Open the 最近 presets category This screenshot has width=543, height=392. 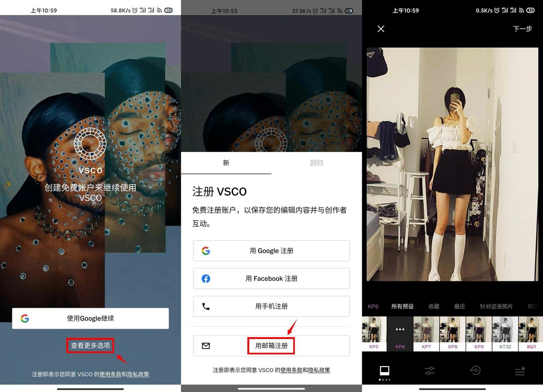459,306
